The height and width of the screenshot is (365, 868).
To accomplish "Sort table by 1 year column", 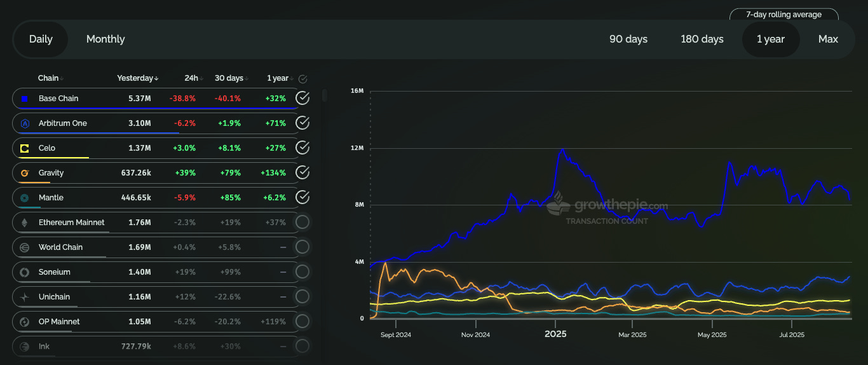I will coord(280,78).
